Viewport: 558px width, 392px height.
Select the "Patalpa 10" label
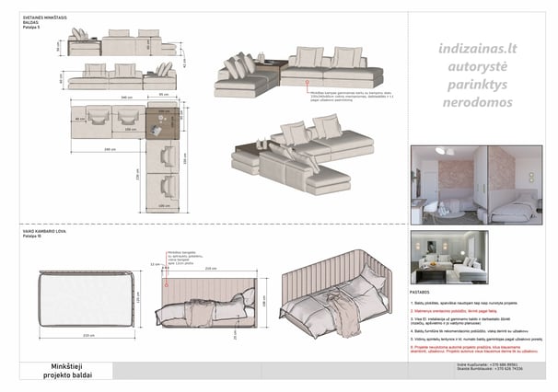32,236
